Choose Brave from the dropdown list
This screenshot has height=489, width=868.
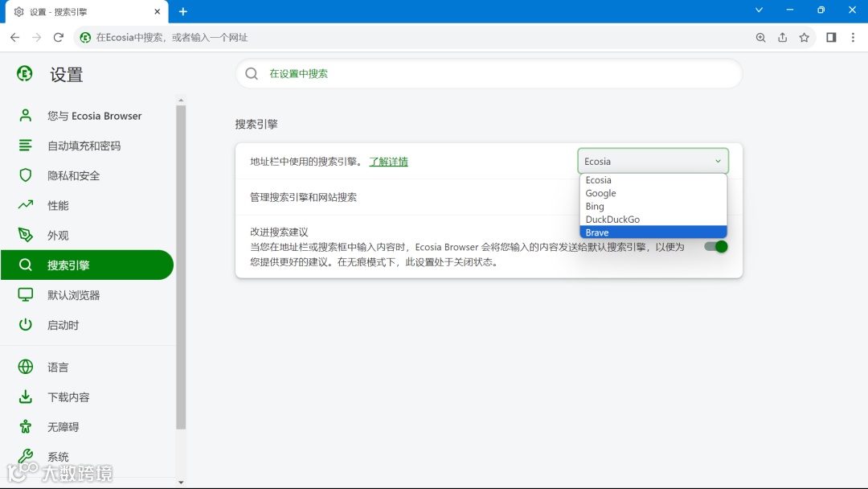[x=653, y=232]
